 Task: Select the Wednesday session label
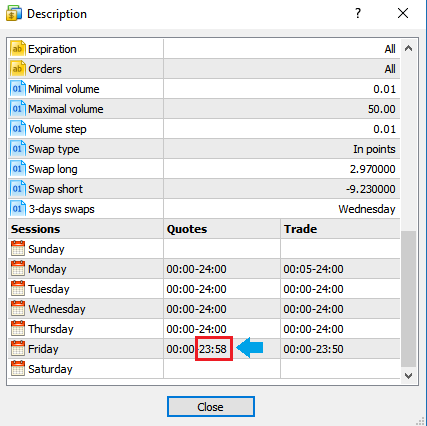coord(57,309)
